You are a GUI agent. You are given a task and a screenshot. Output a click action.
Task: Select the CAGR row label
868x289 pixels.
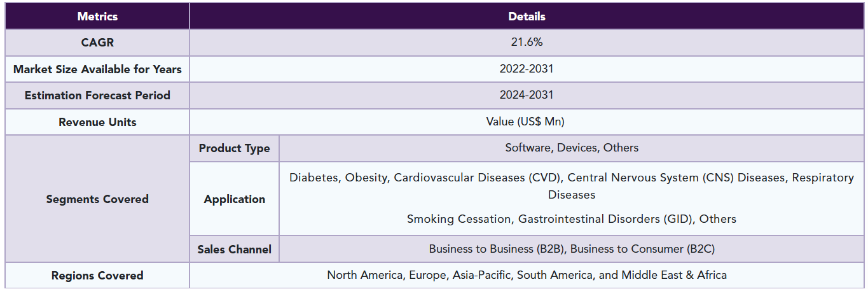pyautogui.click(x=97, y=43)
